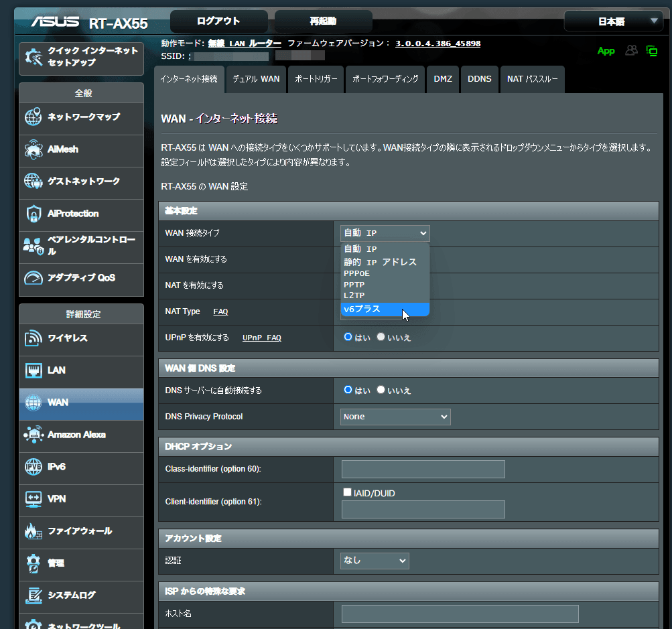
Task: Check the IAID/DUID checkbox
Action: 347,492
